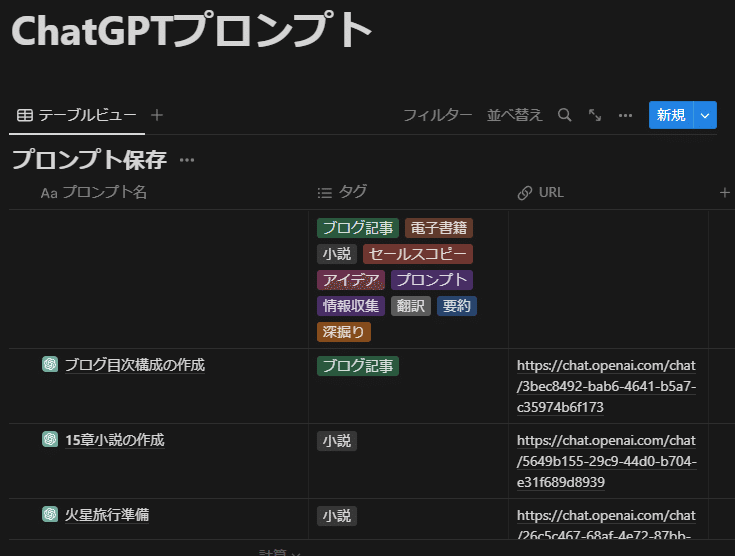Open the 3bec8492 chat.openai.com link
This screenshot has width=735, height=556.
point(607,386)
